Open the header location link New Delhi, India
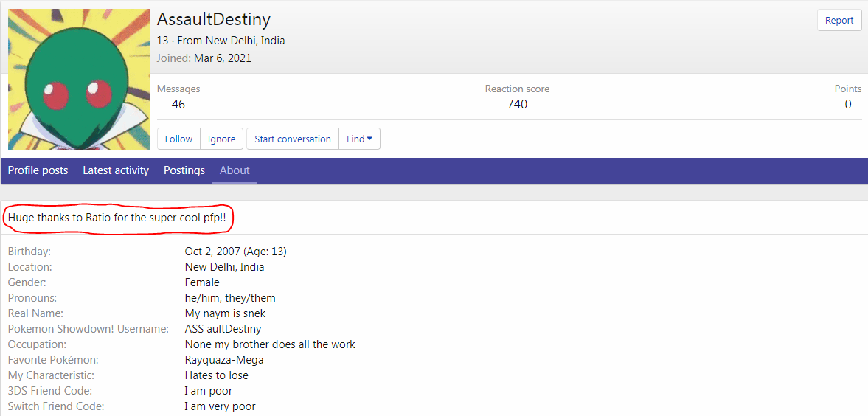 (x=231, y=41)
